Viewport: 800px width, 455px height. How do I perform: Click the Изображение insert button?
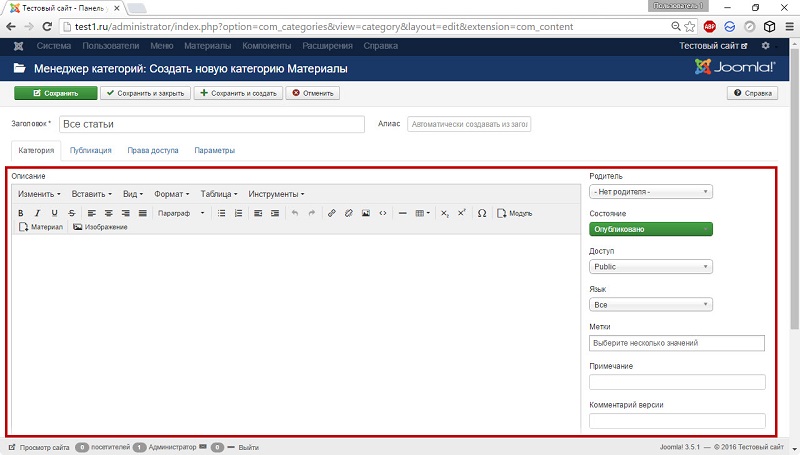[100, 227]
